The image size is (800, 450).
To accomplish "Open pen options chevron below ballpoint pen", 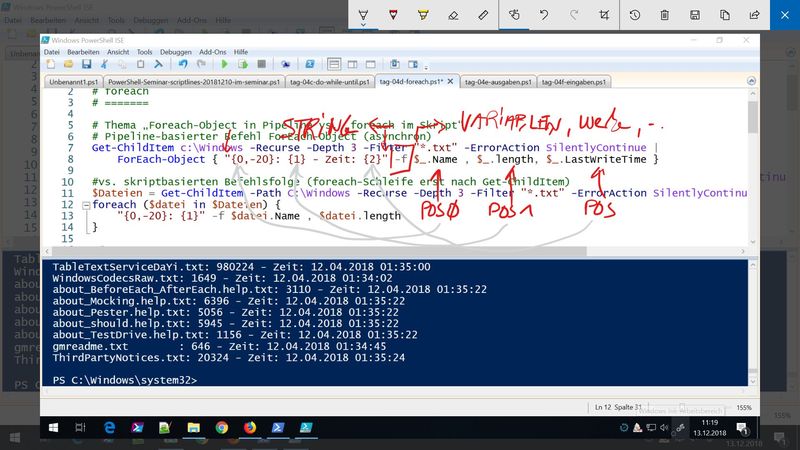I will (x=363, y=25).
